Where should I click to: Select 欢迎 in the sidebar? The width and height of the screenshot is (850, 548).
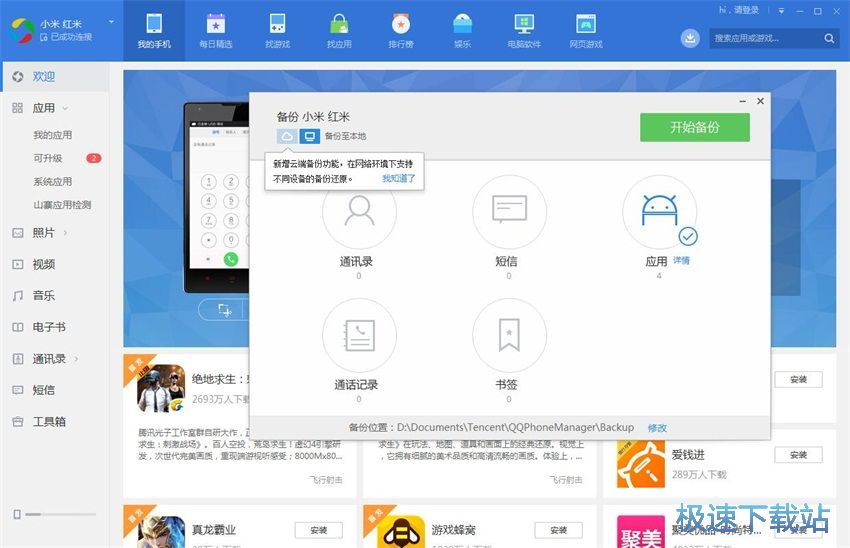click(54, 76)
